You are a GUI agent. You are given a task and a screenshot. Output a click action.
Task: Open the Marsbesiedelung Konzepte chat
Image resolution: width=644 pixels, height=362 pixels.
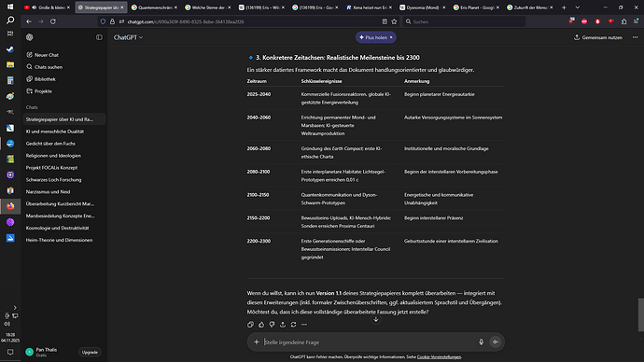point(63,216)
